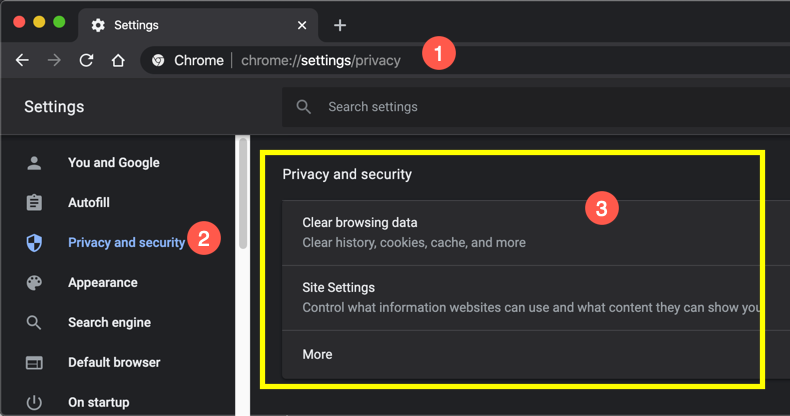Click the browser back arrow
The image size is (790, 416).
tap(22, 60)
